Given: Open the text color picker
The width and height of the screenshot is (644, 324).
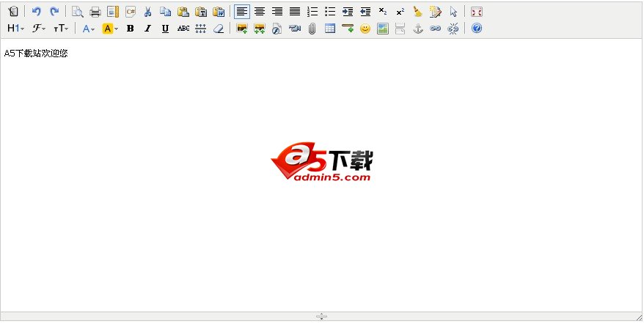Looking at the screenshot, I should click(89, 29).
